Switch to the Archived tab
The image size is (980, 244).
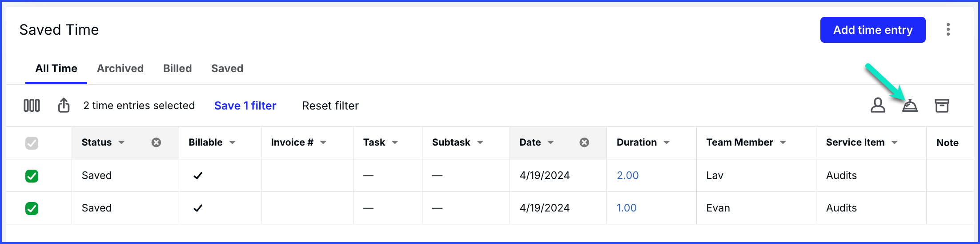[x=120, y=69]
